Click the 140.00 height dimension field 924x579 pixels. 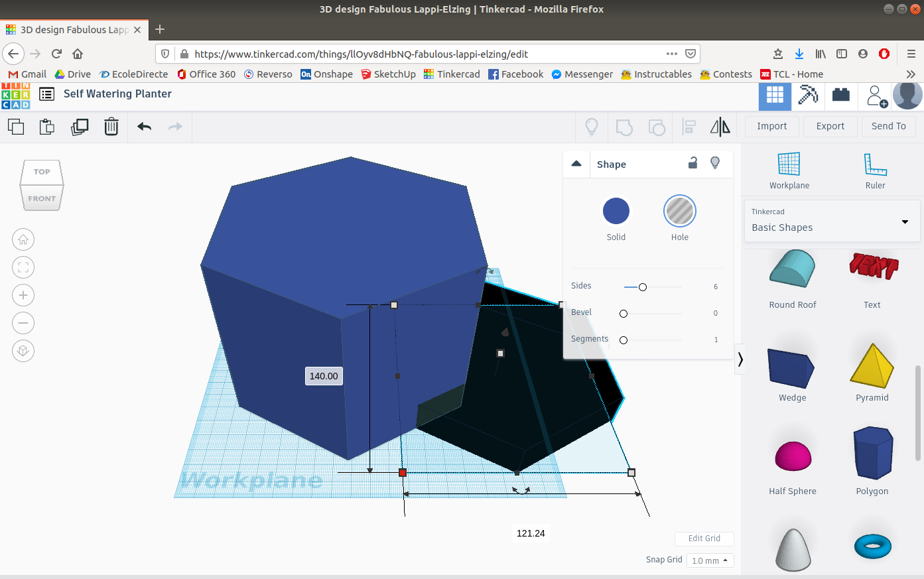(x=324, y=376)
